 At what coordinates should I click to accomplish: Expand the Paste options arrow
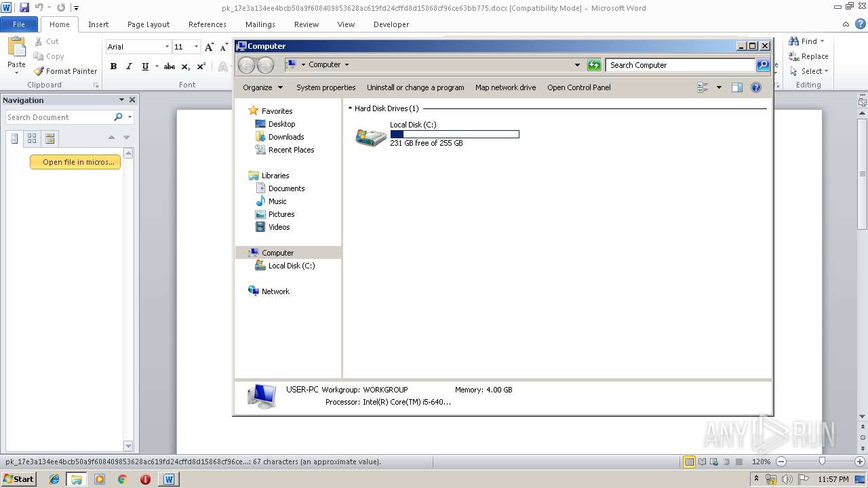tap(16, 73)
